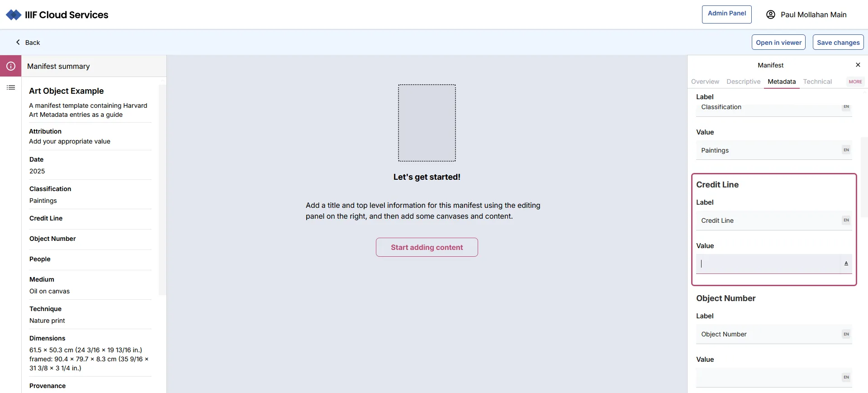The image size is (868, 393).
Task: Toggle EN language badge on Paintings value
Action: pyautogui.click(x=846, y=150)
